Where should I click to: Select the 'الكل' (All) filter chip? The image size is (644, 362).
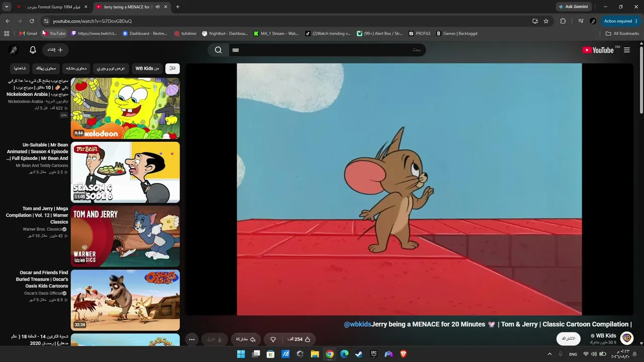tap(173, 68)
